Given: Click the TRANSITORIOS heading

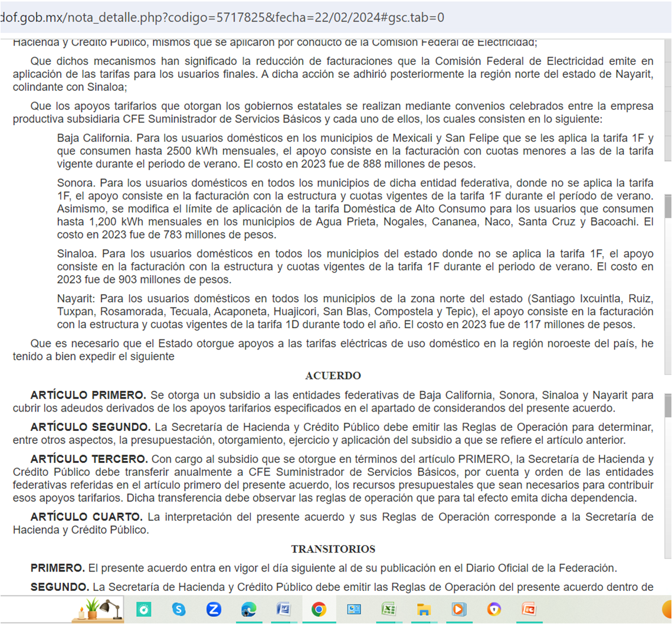Looking at the screenshot, I should (333, 549).
